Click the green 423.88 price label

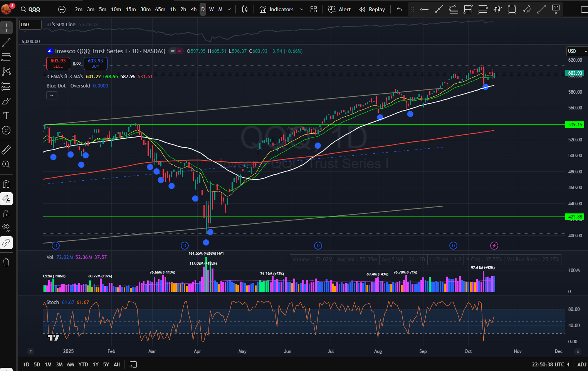(575, 217)
